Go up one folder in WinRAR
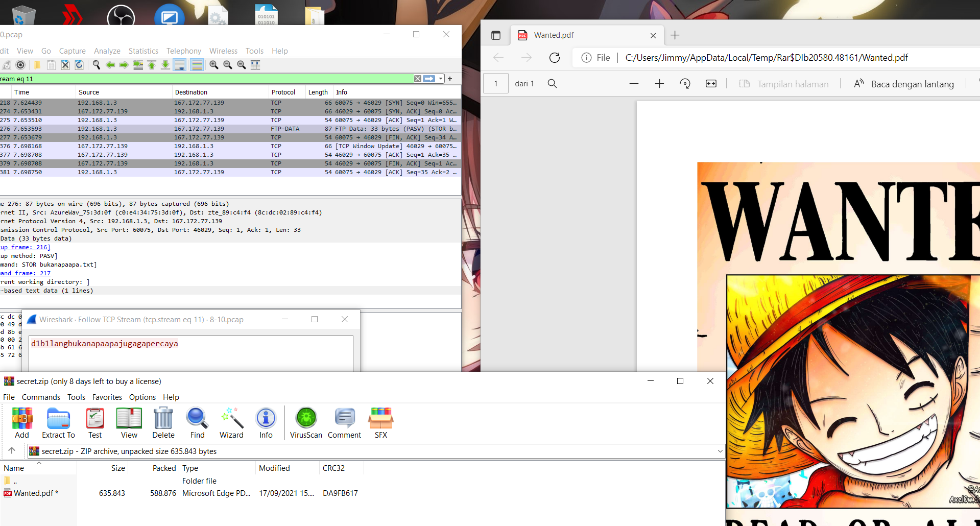Screen dimensions: 980x526 tap(12, 450)
